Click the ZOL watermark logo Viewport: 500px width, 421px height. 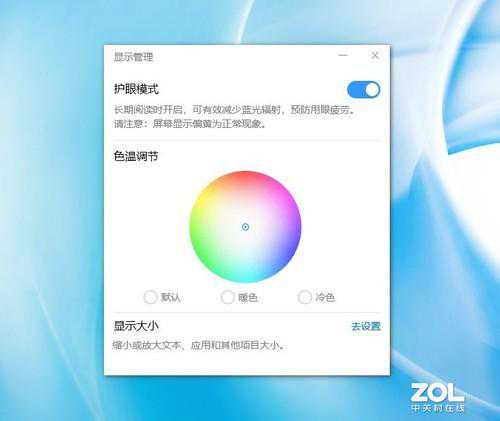[x=437, y=398]
